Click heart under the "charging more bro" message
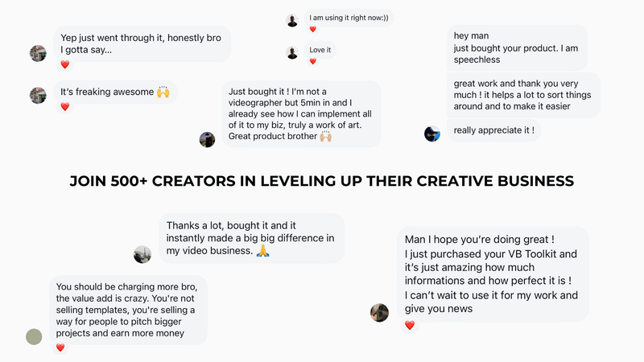The width and height of the screenshot is (644, 362). pyautogui.click(x=60, y=348)
